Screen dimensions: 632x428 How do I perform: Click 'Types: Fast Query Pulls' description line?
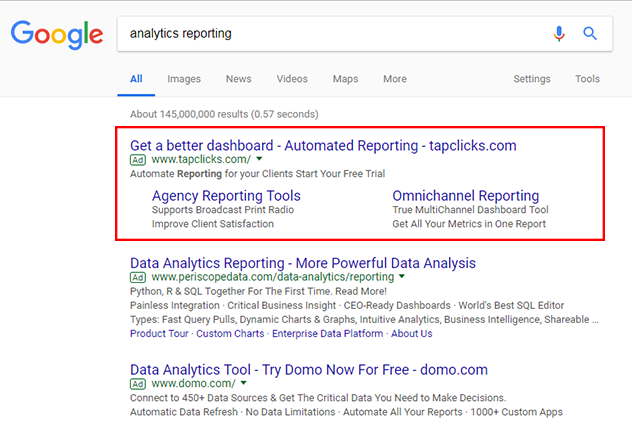point(364,320)
